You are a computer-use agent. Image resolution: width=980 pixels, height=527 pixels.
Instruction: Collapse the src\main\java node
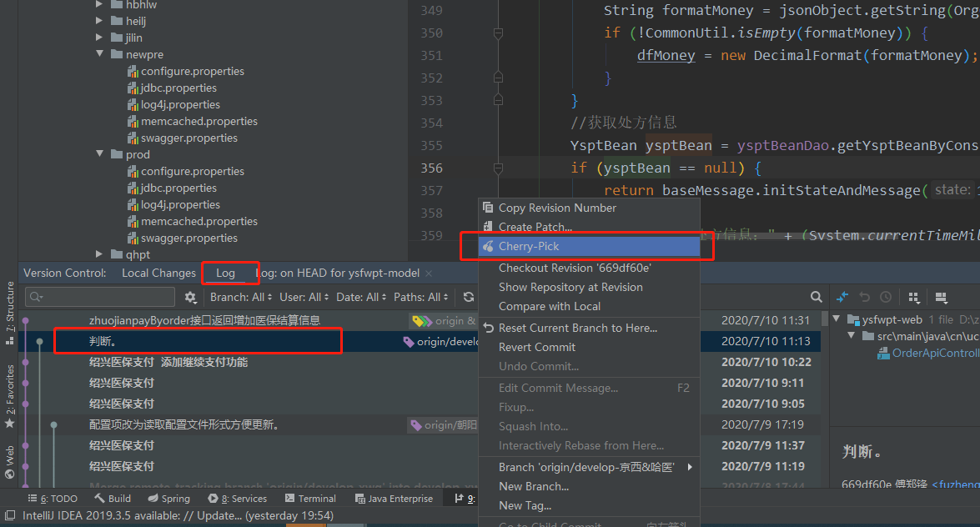coord(852,336)
